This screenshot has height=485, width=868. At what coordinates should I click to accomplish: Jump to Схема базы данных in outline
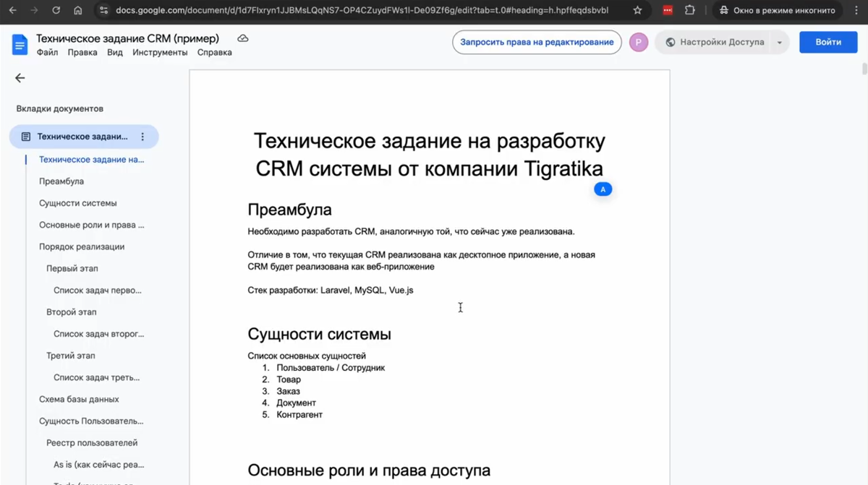point(79,399)
